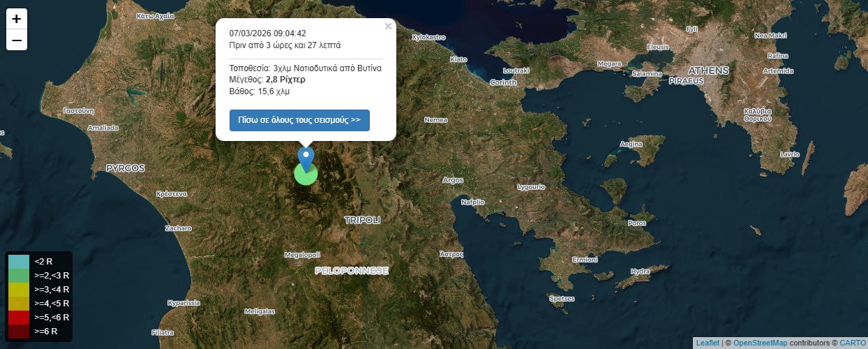The width and height of the screenshot is (868, 349).
Task: Click the >=4,<5 R legend swatch
Action: coord(19,304)
